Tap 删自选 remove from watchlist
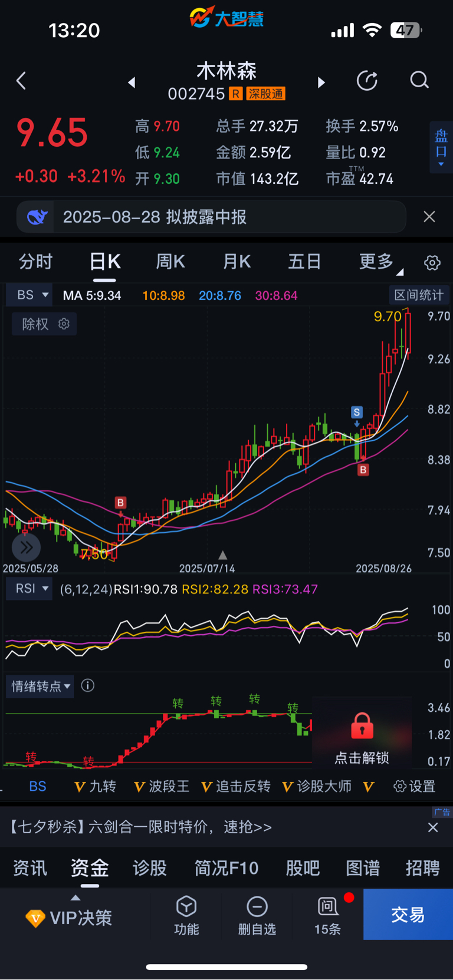Viewport: 453px width, 980px height. pyautogui.click(x=257, y=915)
